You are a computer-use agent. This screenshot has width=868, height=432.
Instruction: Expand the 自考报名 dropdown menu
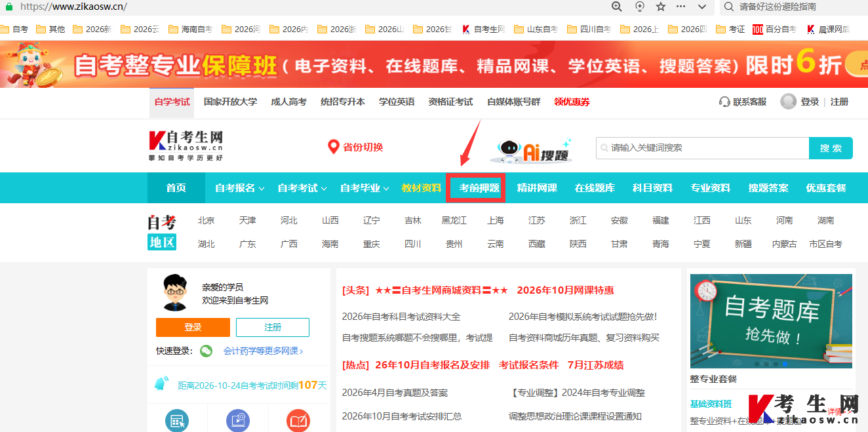tap(239, 188)
